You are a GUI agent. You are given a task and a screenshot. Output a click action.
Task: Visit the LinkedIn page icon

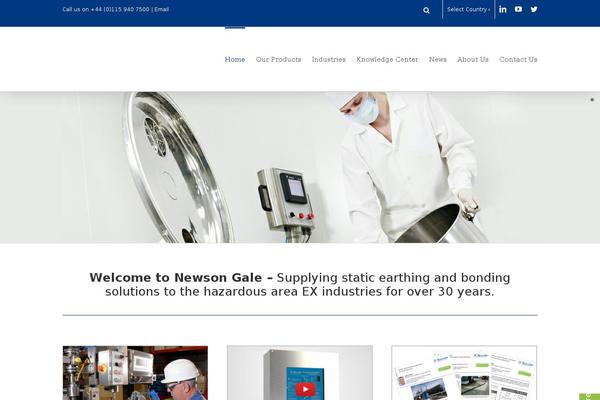pyautogui.click(x=503, y=9)
